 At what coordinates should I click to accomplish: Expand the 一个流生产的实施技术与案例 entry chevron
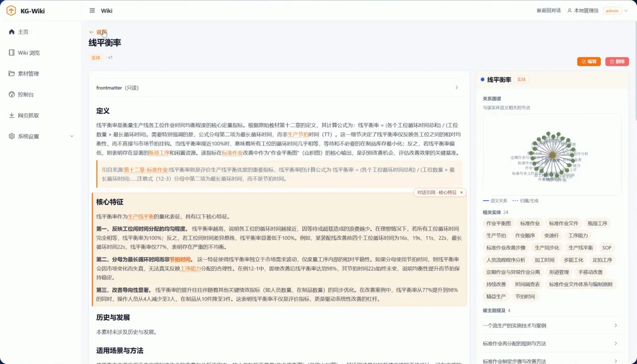616,325
